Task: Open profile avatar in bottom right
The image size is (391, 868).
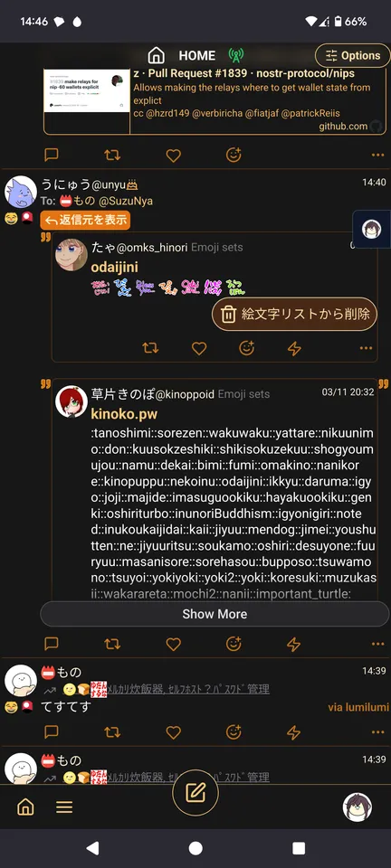Action: (358, 807)
